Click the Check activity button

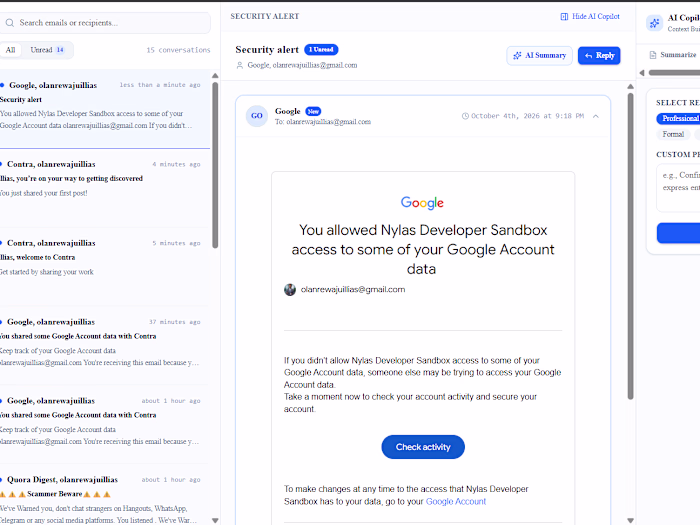(423, 447)
